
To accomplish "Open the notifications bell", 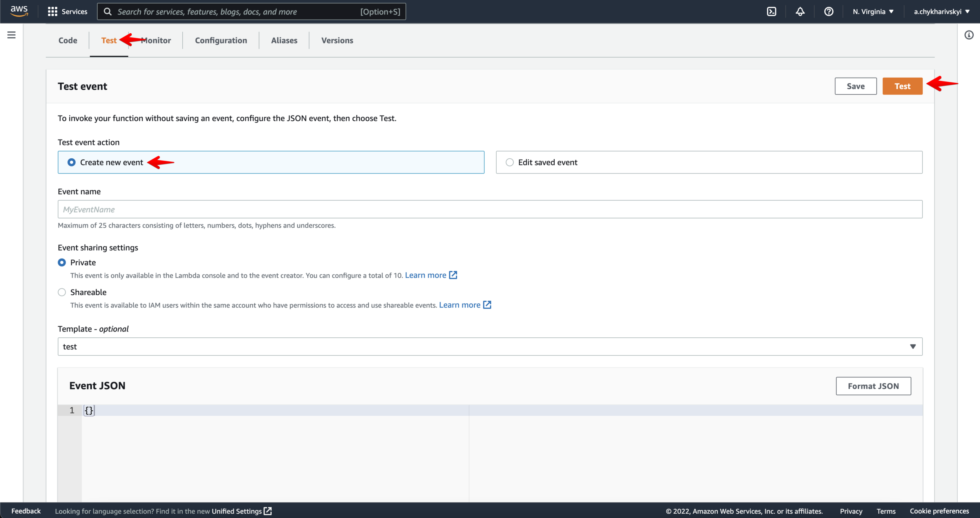I will click(800, 12).
